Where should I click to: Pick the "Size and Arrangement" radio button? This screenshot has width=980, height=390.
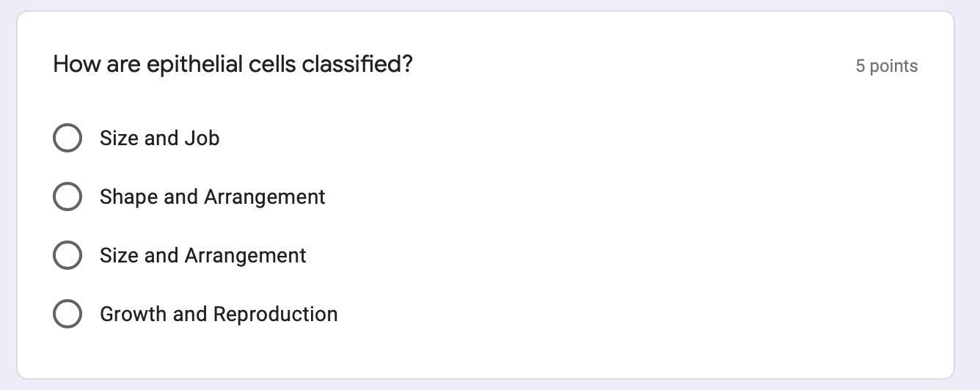tap(67, 255)
